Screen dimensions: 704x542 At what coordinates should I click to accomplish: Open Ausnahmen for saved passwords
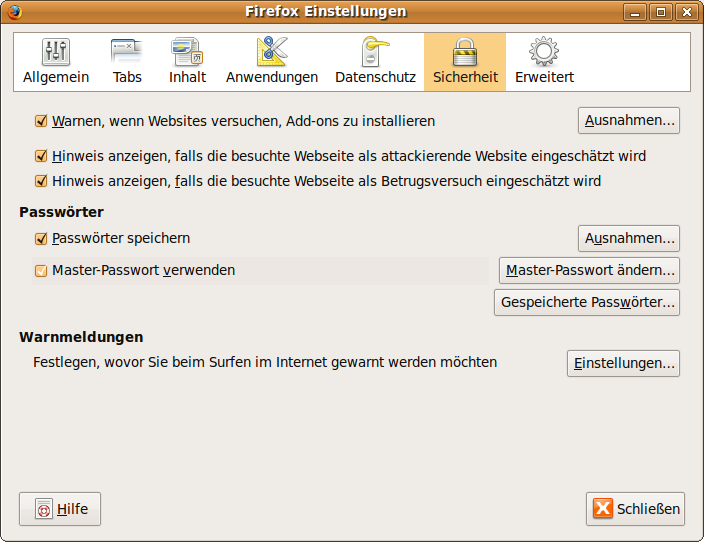click(629, 238)
